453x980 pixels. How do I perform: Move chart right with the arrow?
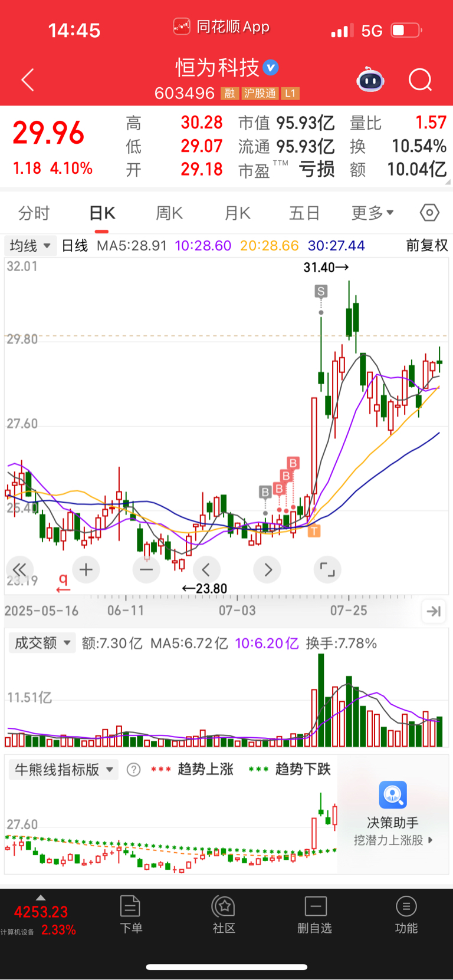click(267, 569)
